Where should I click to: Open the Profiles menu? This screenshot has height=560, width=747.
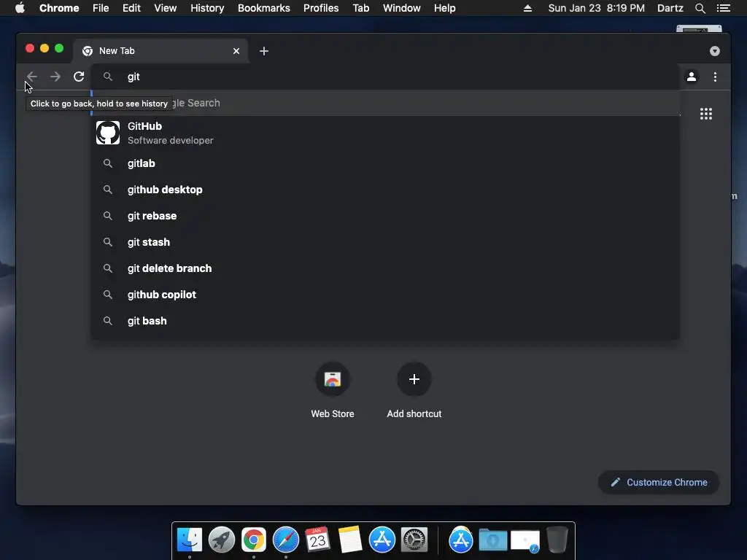(x=321, y=8)
